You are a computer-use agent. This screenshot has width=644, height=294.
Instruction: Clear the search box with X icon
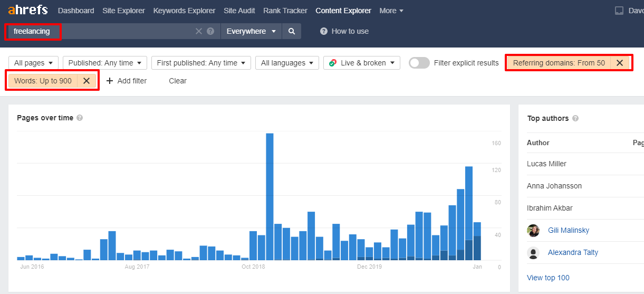(x=199, y=31)
